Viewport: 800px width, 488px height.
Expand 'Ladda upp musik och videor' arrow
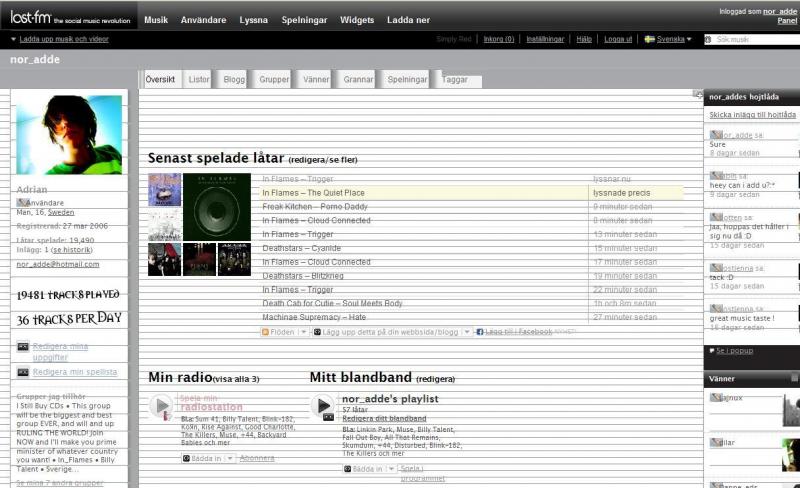[x=14, y=39]
